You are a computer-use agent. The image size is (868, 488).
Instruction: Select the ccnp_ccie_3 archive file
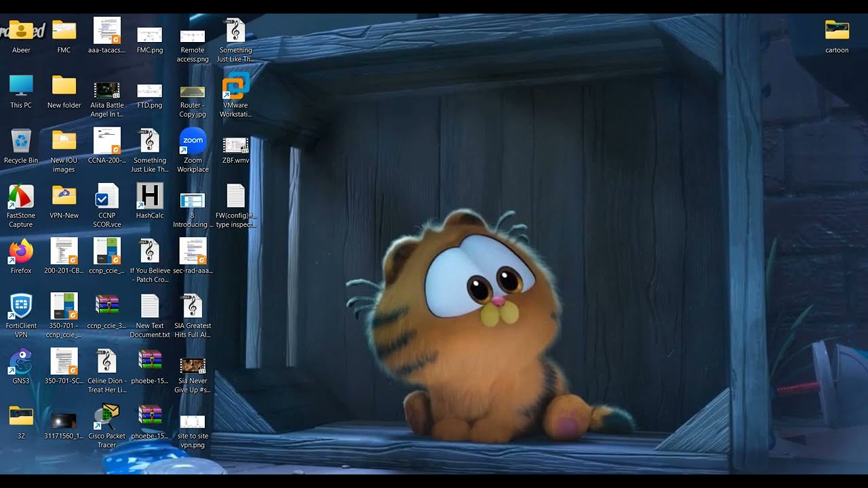(106, 311)
